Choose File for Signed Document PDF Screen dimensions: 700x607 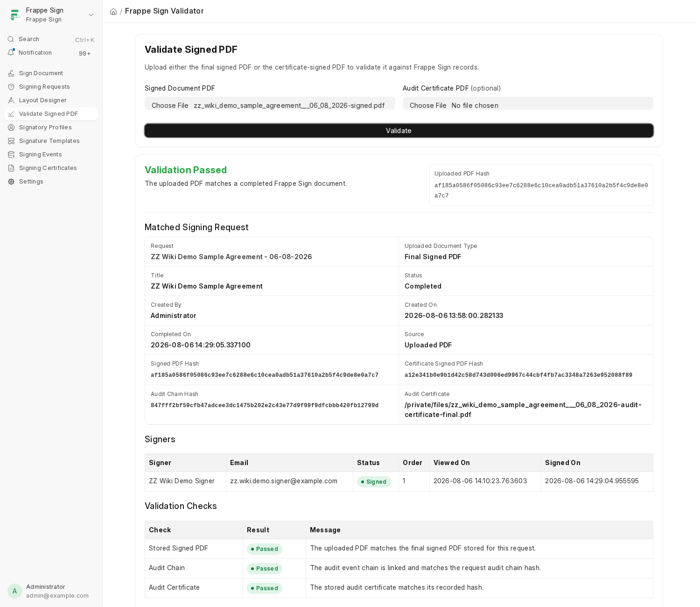tap(170, 106)
